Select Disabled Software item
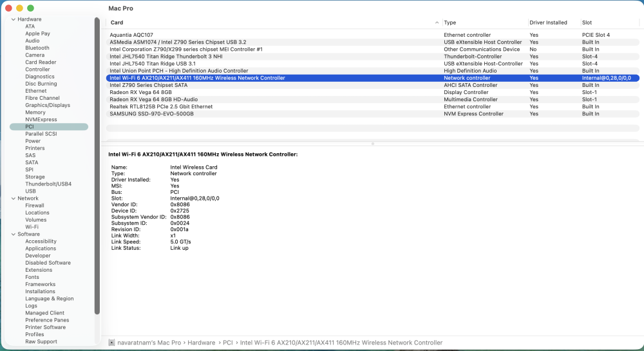Screen dimensions: 644x351 pyautogui.click(x=48, y=263)
